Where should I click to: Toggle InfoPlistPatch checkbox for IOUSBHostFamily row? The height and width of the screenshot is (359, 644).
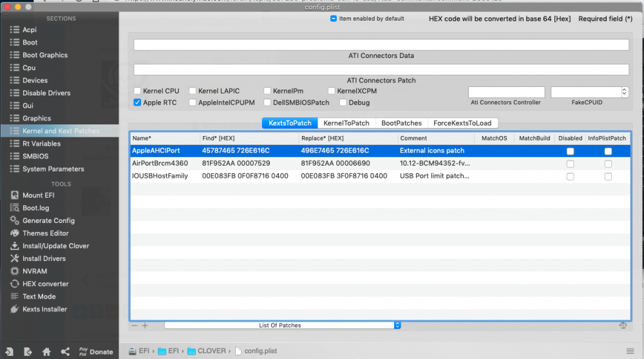[608, 177]
